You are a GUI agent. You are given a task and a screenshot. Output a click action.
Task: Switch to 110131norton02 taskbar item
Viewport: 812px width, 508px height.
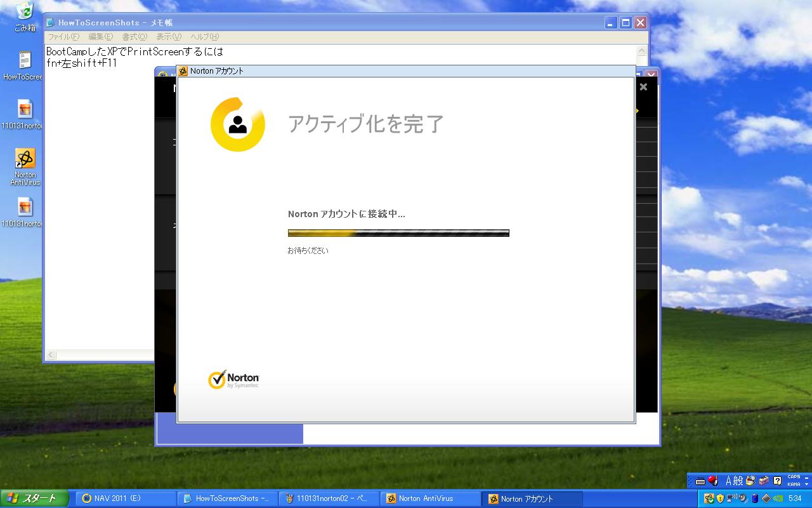pyautogui.click(x=329, y=498)
